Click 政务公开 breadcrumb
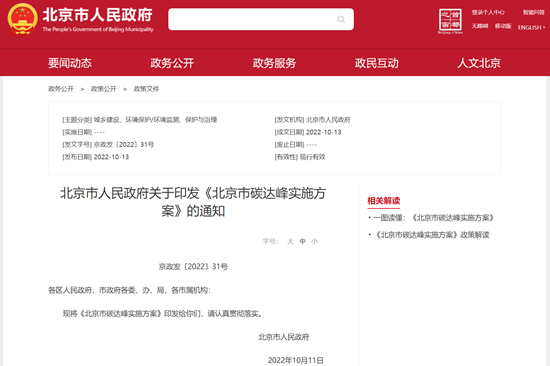550x366 pixels. point(61,89)
